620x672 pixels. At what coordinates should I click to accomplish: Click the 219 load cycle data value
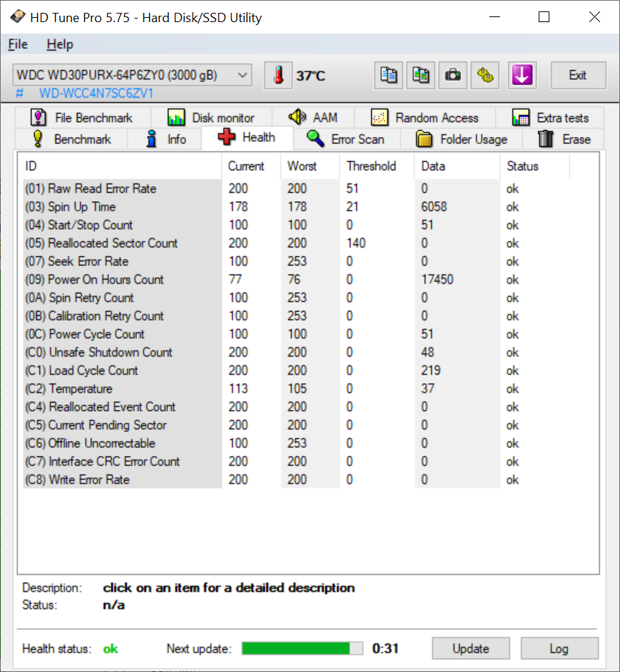(x=431, y=370)
